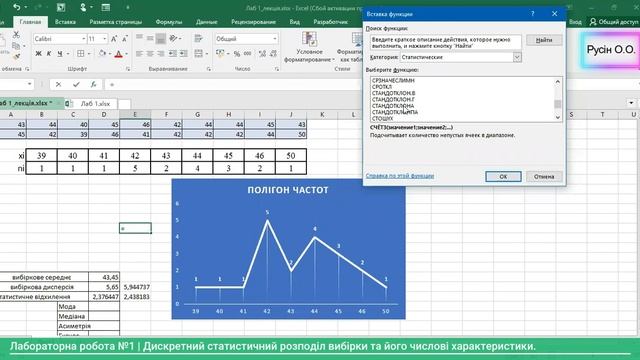The width and height of the screenshot is (640, 360).
Task: Open the Calibri font name dropdown
Action: pos(84,39)
